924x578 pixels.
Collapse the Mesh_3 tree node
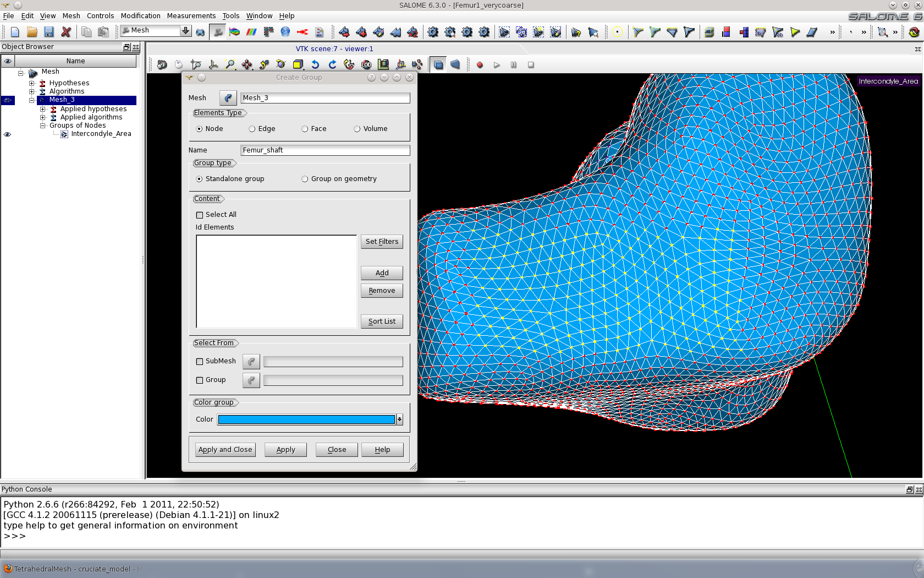pos(32,100)
